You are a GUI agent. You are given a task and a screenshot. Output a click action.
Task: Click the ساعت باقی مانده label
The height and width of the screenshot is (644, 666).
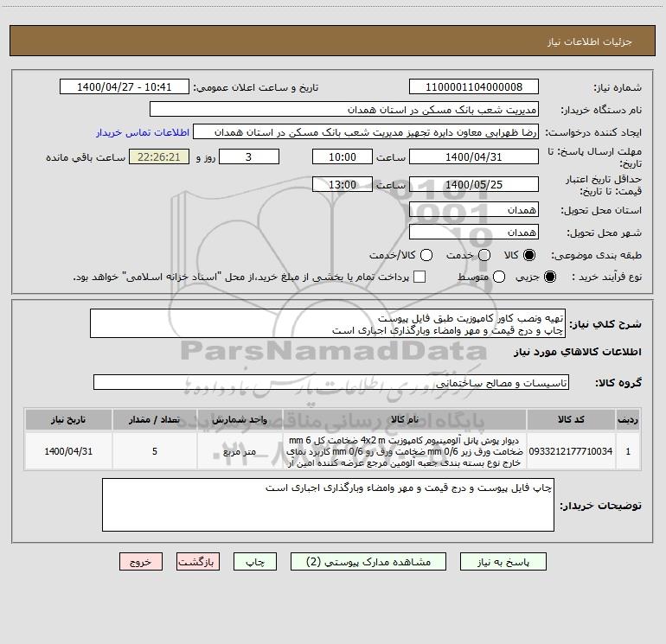(x=86, y=157)
